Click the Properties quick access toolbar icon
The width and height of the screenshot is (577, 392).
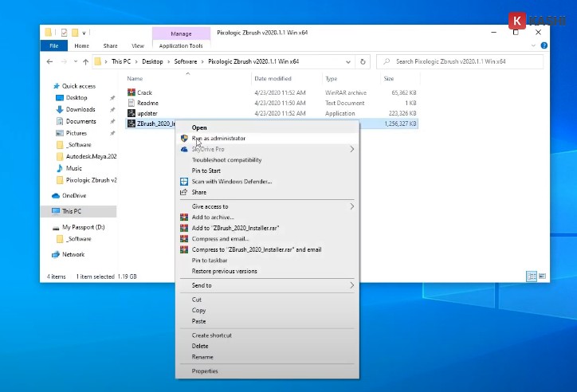[x=64, y=33]
